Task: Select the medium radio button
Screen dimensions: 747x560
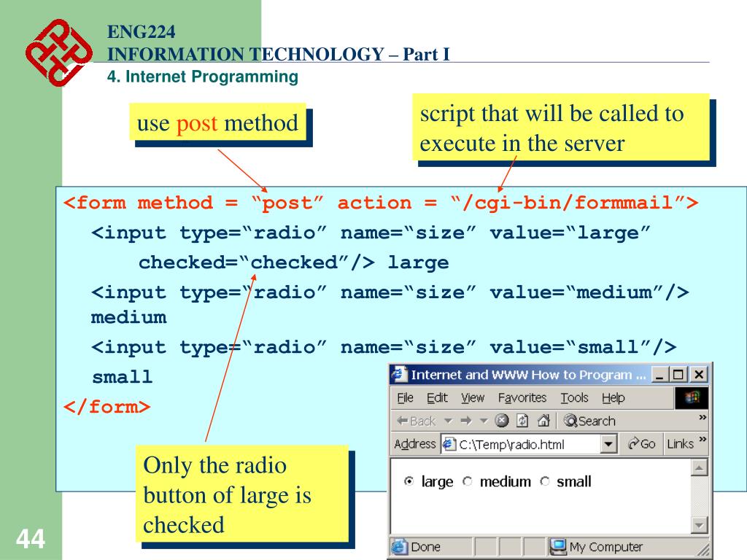Action: tap(468, 481)
